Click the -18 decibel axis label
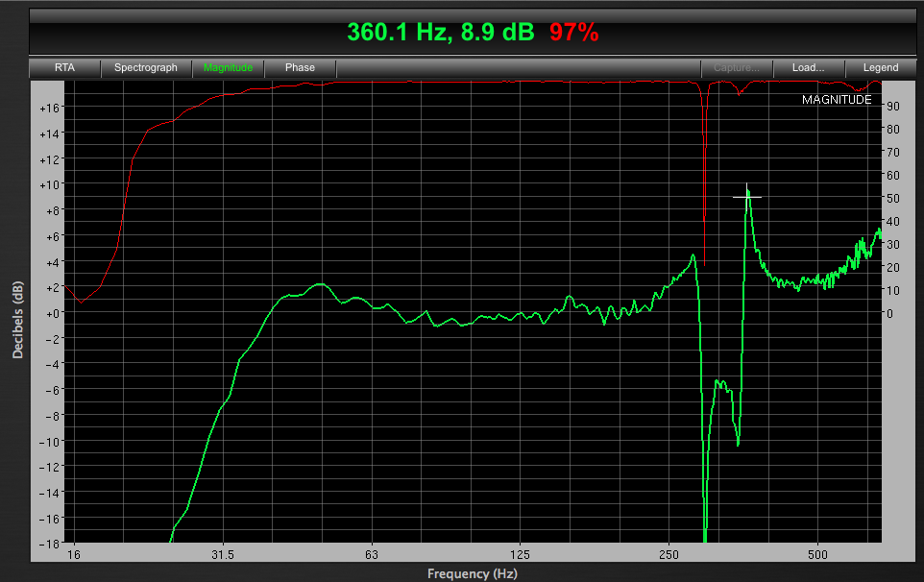The width and height of the screenshot is (924, 582). pyautogui.click(x=50, y=544)
